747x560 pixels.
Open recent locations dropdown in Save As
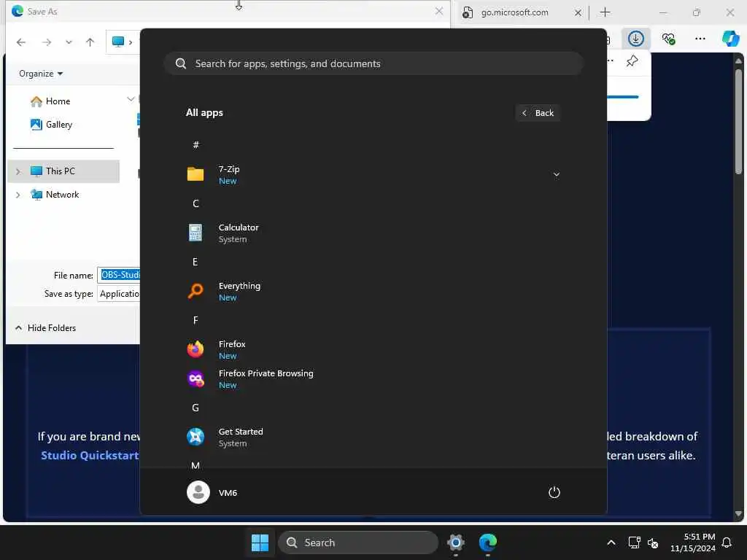(x=69, y=42)
